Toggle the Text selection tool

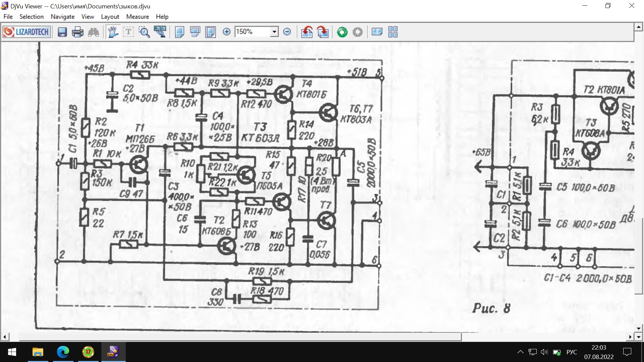(128, 32)
